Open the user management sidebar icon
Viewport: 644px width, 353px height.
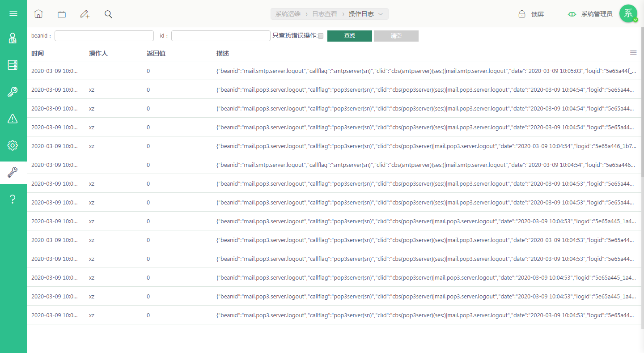[x=13, y=38]
